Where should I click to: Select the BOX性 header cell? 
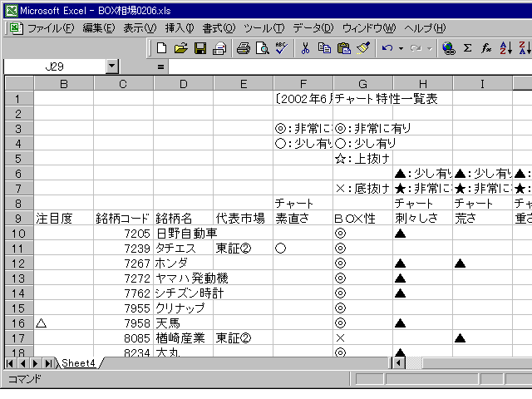[x=363, y=218]
